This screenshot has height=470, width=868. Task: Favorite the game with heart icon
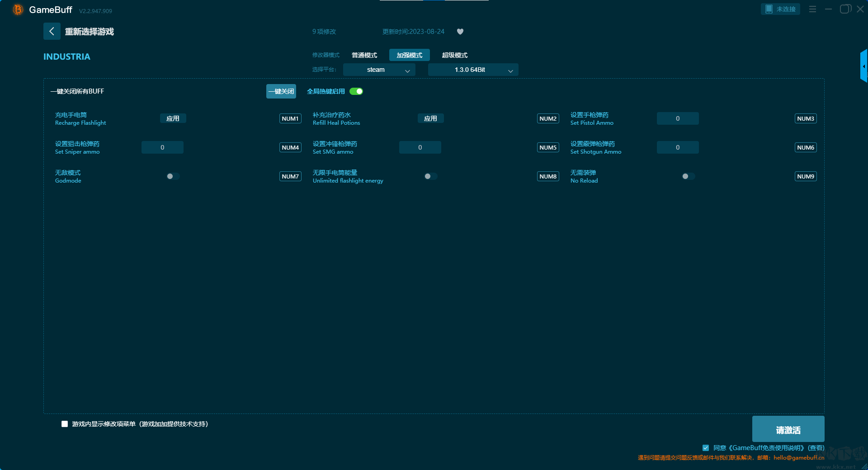point(460,32)
